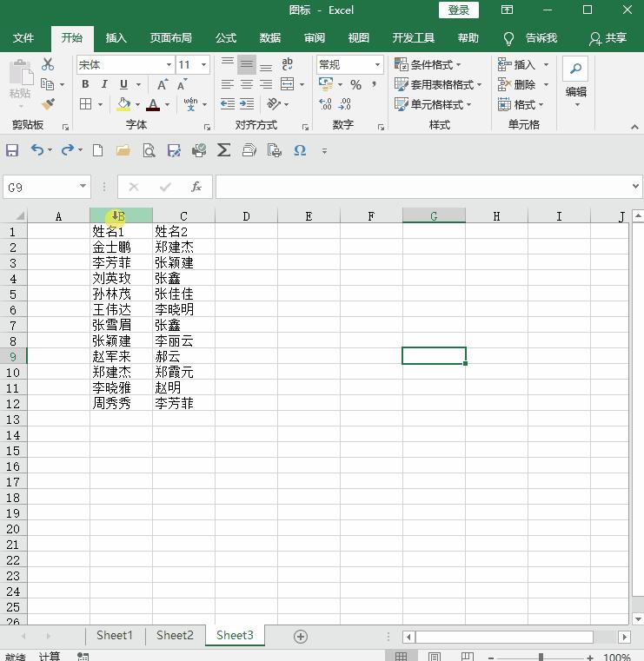This screenshot has width=644, height=661.
Task: Expand Conditional Formatting menu
Action: (x=428, y=64)
